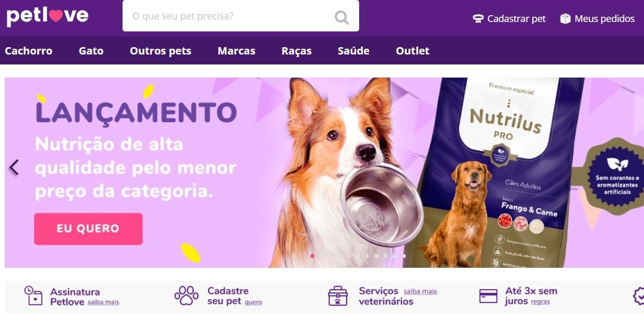Click the petlove logo
This screenshot has width=644, height=327.
click(x=48, y=16)
